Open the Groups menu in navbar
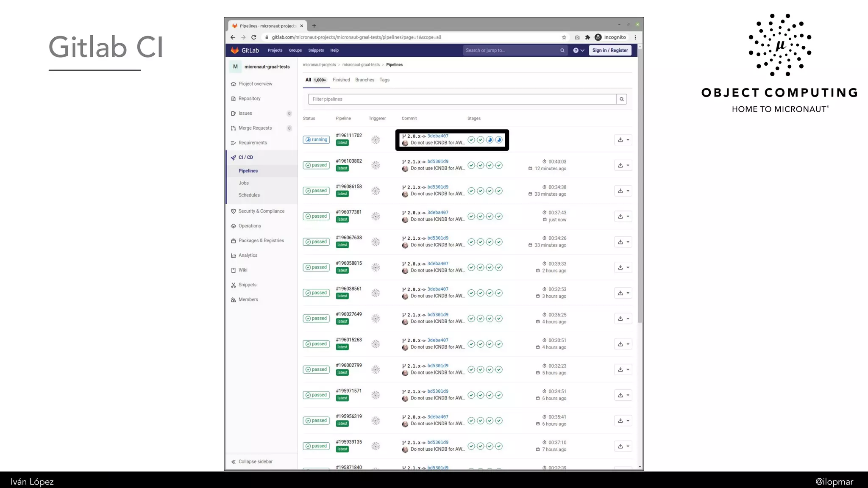 pos(295,50)
